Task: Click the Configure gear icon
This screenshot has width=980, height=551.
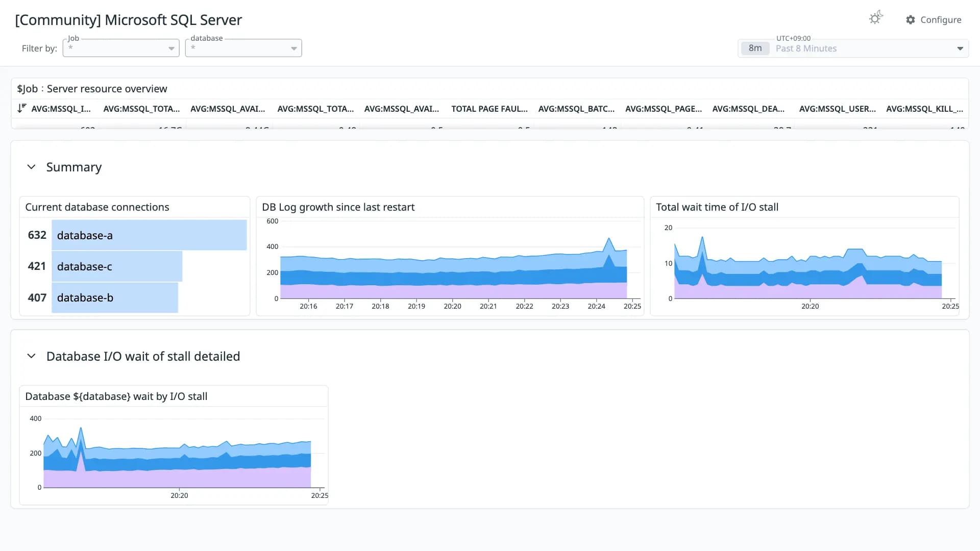Action: [911, 20]
